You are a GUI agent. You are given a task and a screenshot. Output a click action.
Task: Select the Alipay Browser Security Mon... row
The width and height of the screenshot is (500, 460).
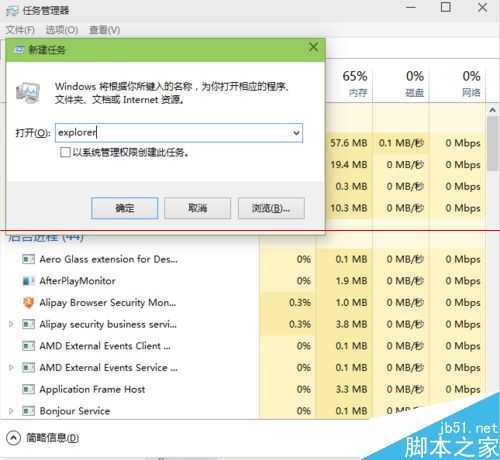pos(107,302)
